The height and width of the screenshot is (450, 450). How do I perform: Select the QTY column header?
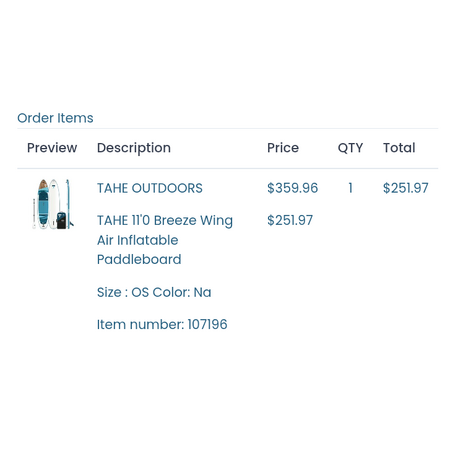(x=350, y=148)
